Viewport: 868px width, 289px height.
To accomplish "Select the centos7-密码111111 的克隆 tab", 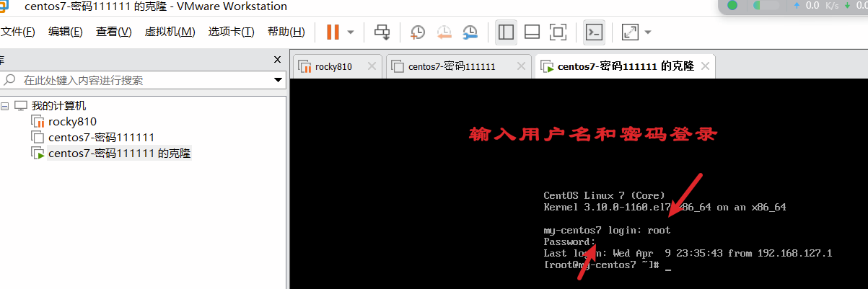I will (626, 66).
